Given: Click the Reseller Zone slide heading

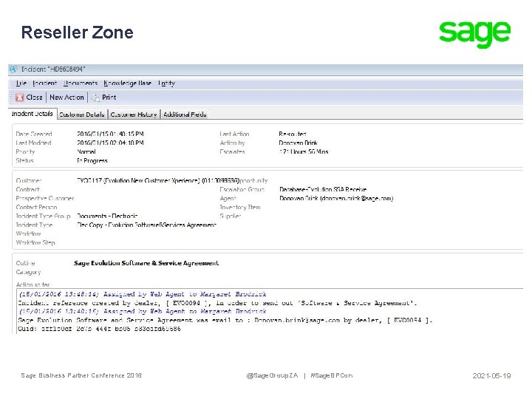Looking at the screenshot, I should 78,33.
